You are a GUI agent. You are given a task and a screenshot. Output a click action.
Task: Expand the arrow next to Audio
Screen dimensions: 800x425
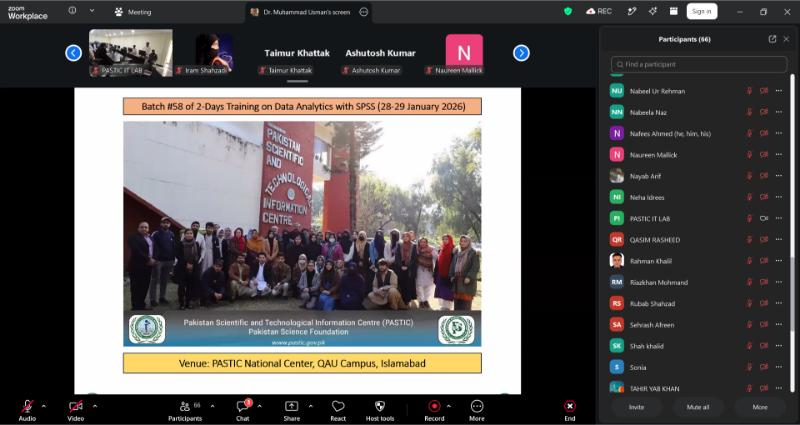pyautogui.click(x=43, y=406)
